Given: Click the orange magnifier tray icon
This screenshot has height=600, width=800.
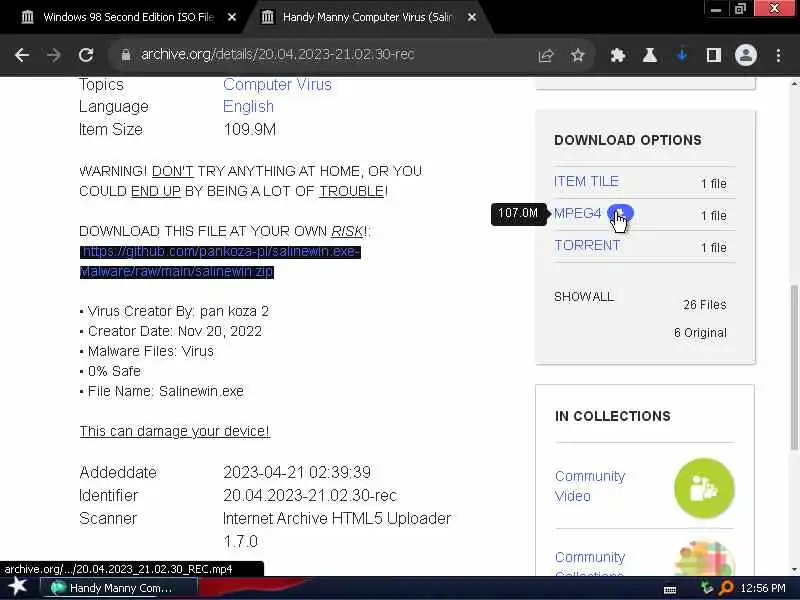Looking at the screenshot, I should point(726,588).
